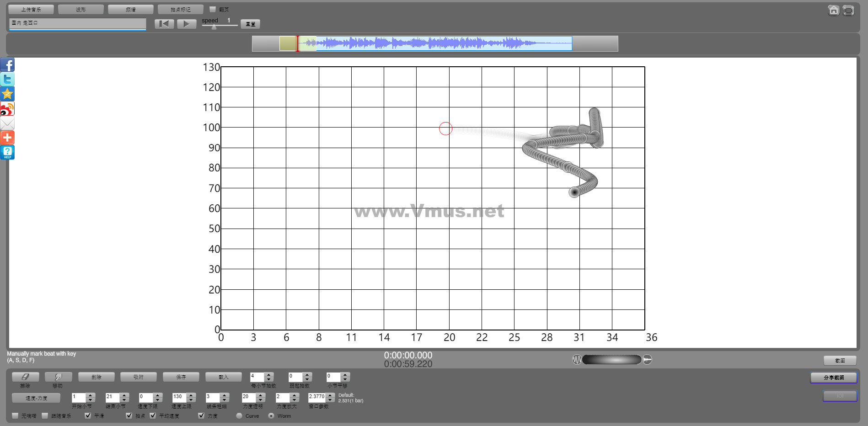
Task: Select the eraser tool (擦除)
Action: 25,377
